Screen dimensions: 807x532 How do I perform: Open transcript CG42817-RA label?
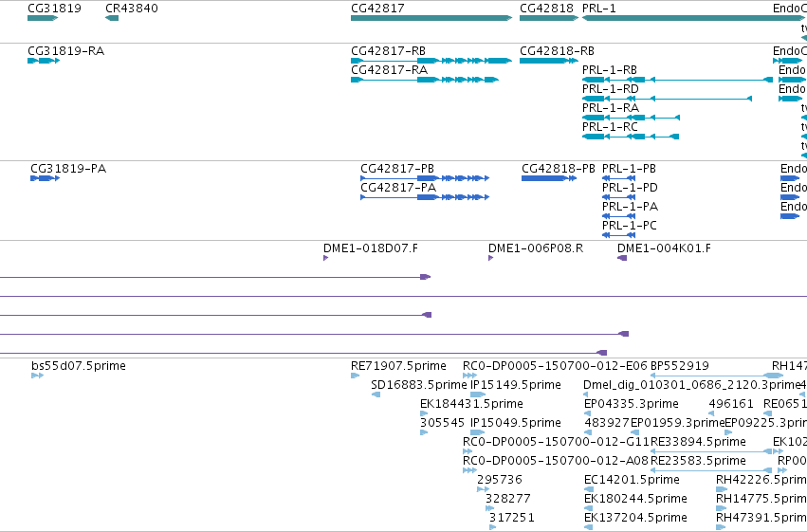(389, 70)
